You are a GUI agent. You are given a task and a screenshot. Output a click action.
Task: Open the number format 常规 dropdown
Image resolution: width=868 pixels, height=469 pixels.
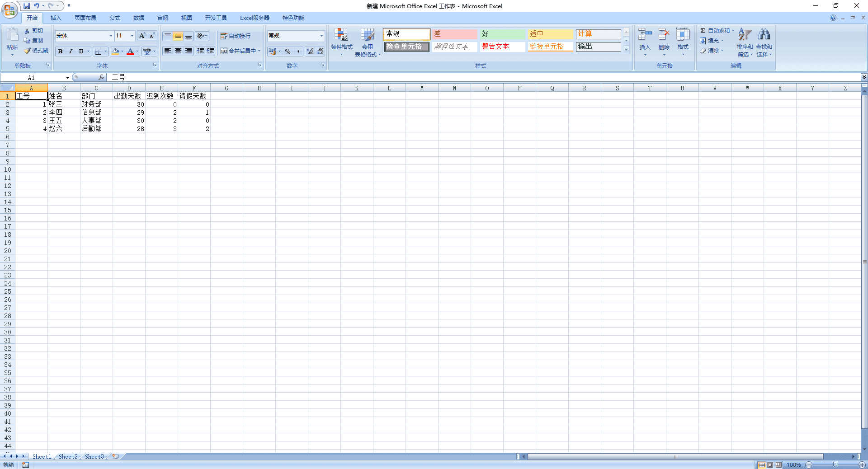321,36
